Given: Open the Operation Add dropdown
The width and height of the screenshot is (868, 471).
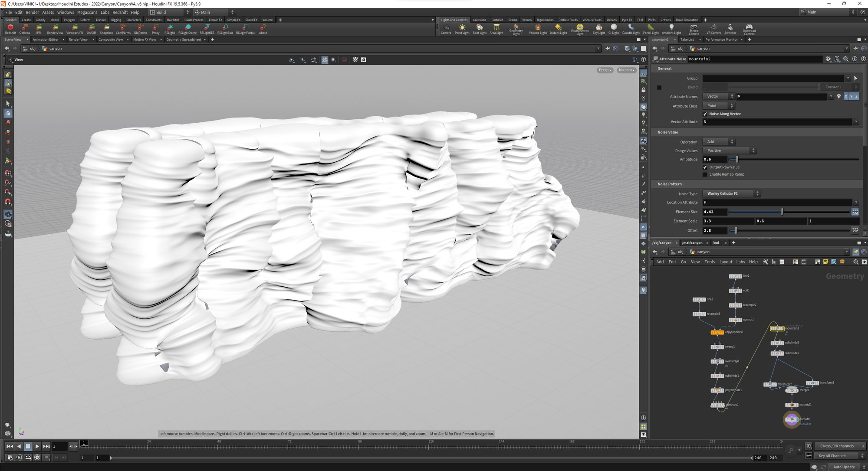Looking at the screenshot, I should click(719, 142).
